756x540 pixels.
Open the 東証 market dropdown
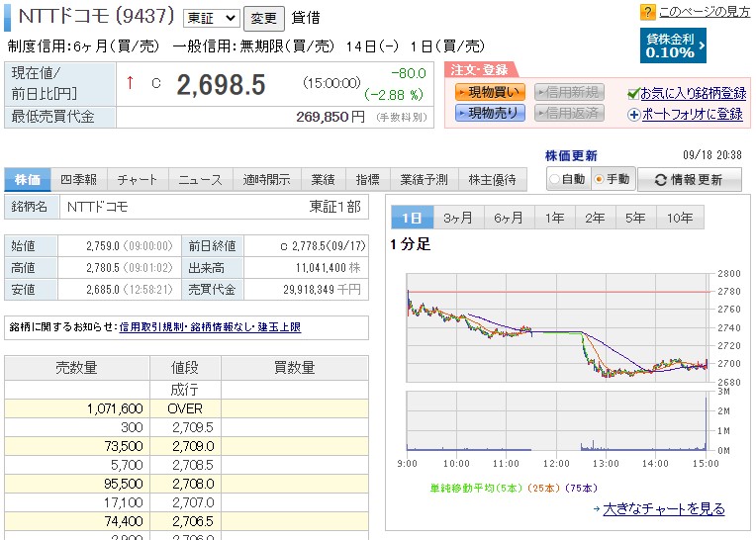[x=211, y=19]
